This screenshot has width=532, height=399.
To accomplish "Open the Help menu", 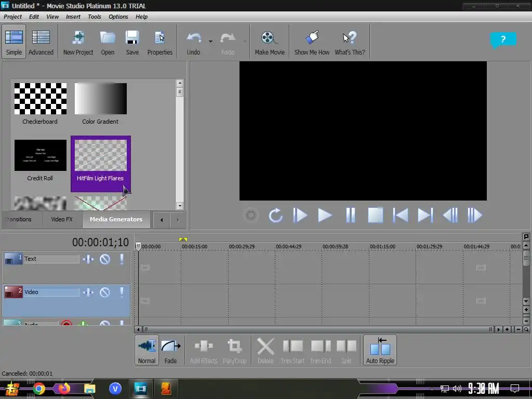I will point(141,17).
